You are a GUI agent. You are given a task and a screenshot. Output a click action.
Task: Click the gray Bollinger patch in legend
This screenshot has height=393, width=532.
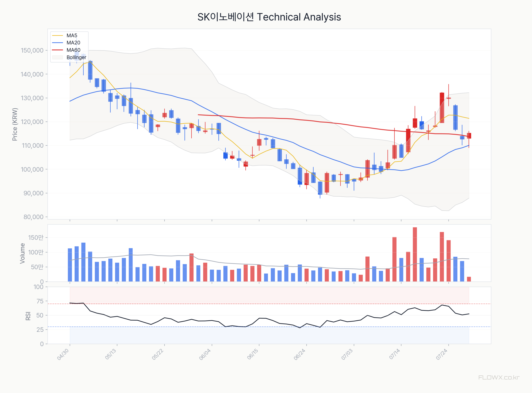pyautogui.click(x=58, y=57)
